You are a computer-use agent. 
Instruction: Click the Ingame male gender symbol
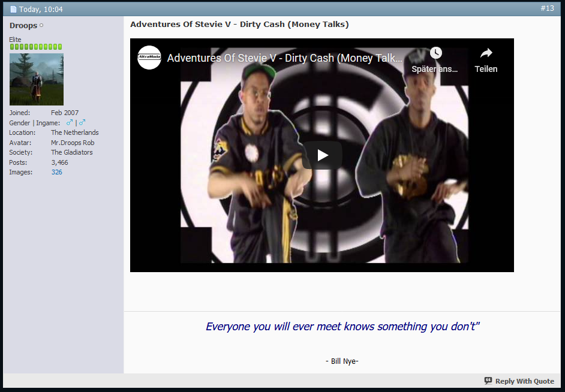pos(82,122)
